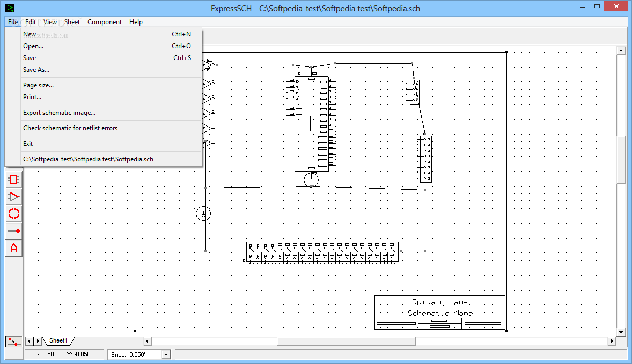This screenshot has width=632, height=364.
Task: Select the place component tool icon
Action: [14, 179]
